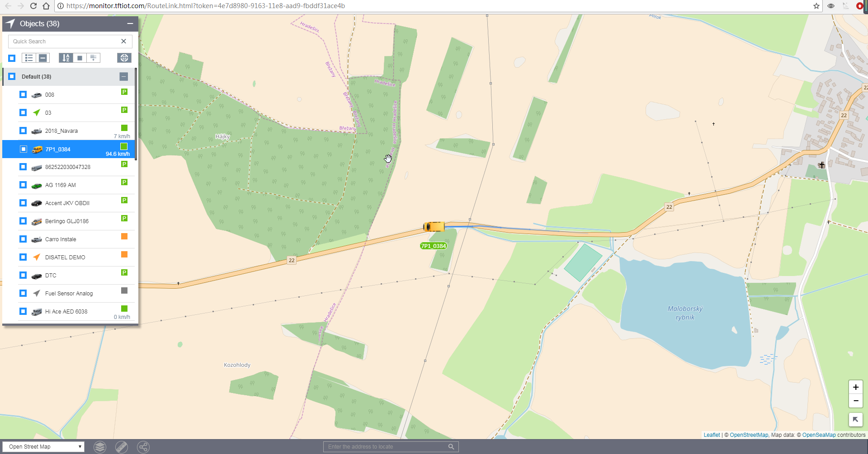Click the yellow vehicle marker on map

tap(434, 226)
